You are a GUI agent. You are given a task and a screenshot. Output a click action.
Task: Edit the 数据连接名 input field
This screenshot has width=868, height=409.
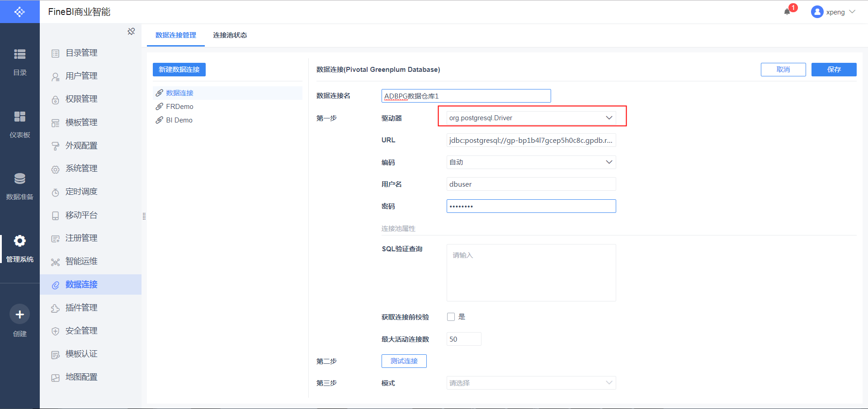pos(466,96)
